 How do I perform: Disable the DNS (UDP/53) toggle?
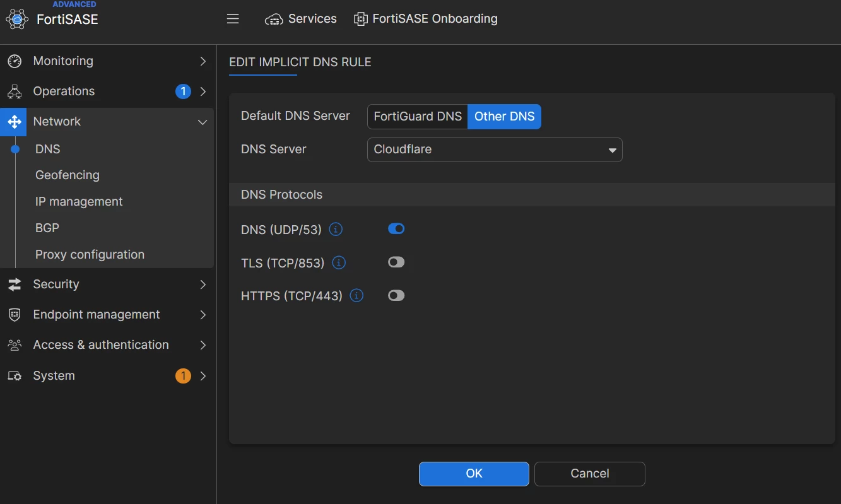point(396,228)
